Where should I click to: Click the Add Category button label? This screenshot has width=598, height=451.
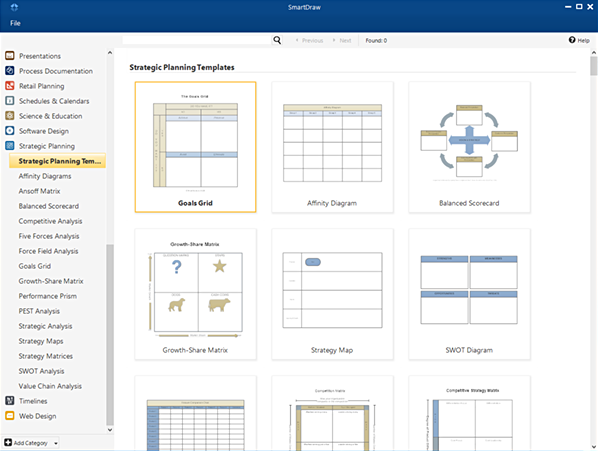31,443
